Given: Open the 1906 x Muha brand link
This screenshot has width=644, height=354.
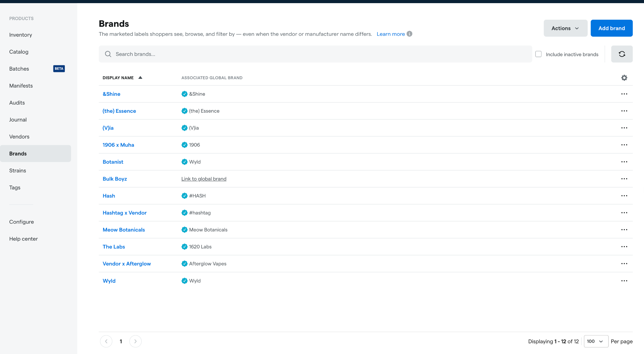Looking at the screenshot, I should click(x=118, y=145).
